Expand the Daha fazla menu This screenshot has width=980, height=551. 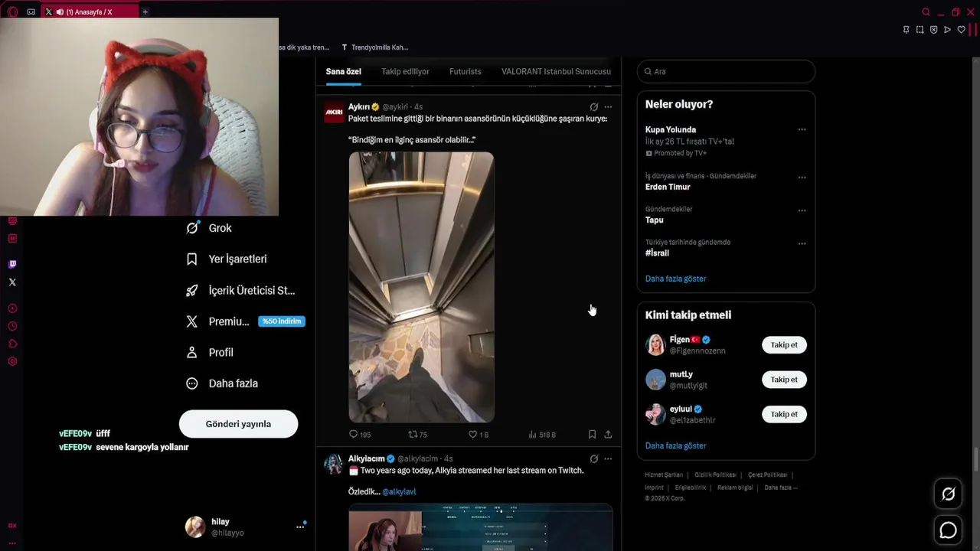222,383
